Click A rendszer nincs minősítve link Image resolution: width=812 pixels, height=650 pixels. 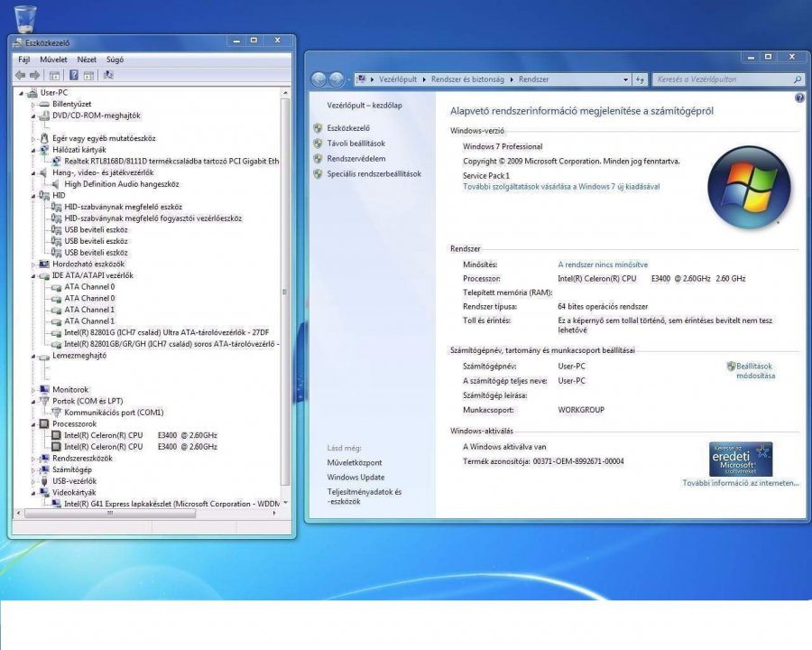pyautogui.click(x=603, y=265)
